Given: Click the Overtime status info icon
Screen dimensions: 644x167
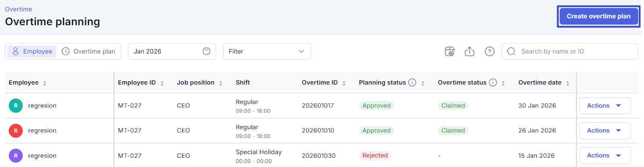Looking at the screenshot, I should tap(493, 82).
